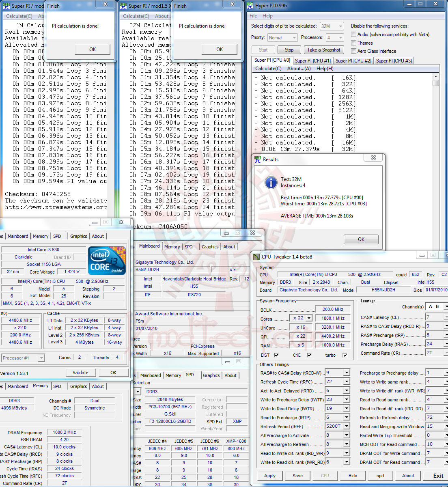Click Hide button in CPU-Tweaker
Screen dimensions: 448x487
pos(353,476)
